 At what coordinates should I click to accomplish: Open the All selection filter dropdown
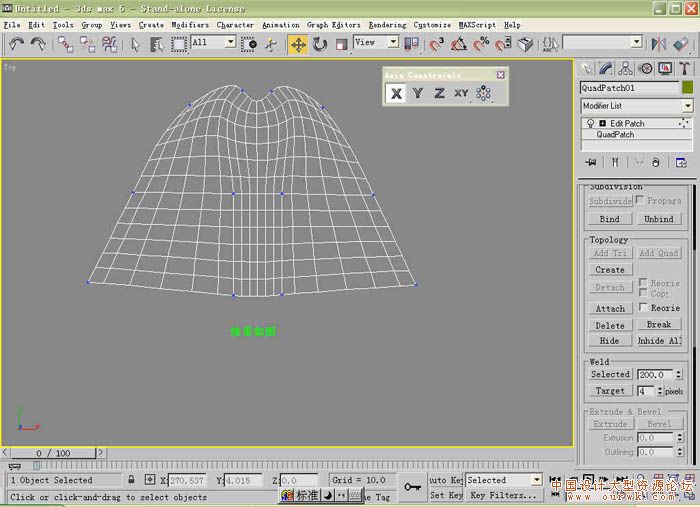(230, 42)
